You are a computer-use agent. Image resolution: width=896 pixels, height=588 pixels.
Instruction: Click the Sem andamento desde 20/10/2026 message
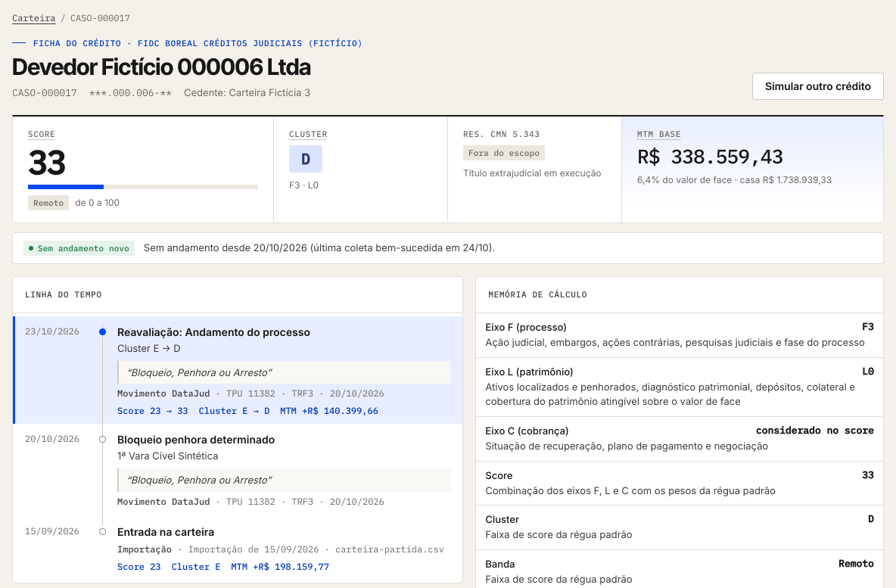pos(319,248)
